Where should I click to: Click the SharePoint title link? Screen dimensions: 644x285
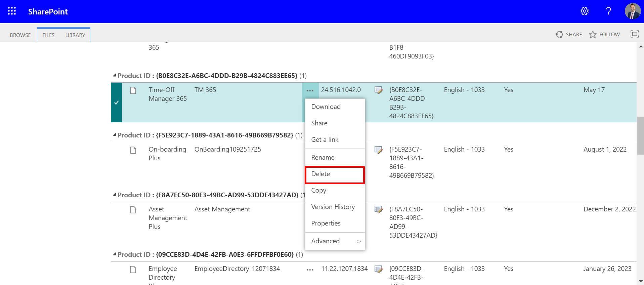pos(48,11)
